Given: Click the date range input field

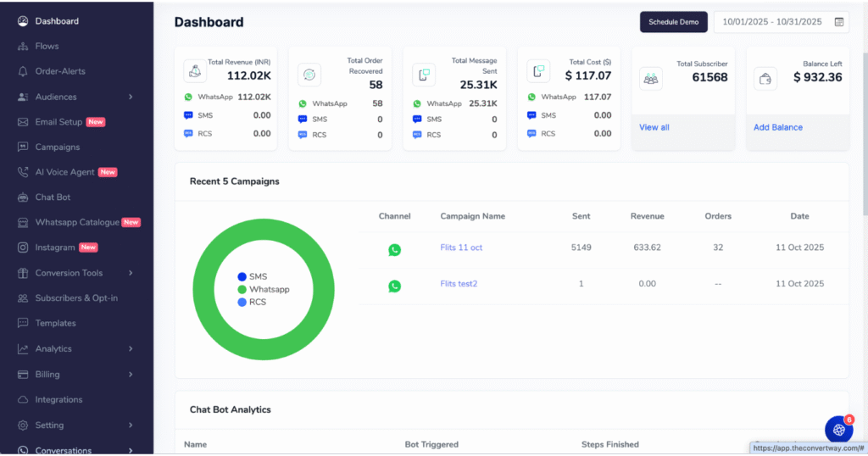Looking at the screenshot, I should point(771,22).
